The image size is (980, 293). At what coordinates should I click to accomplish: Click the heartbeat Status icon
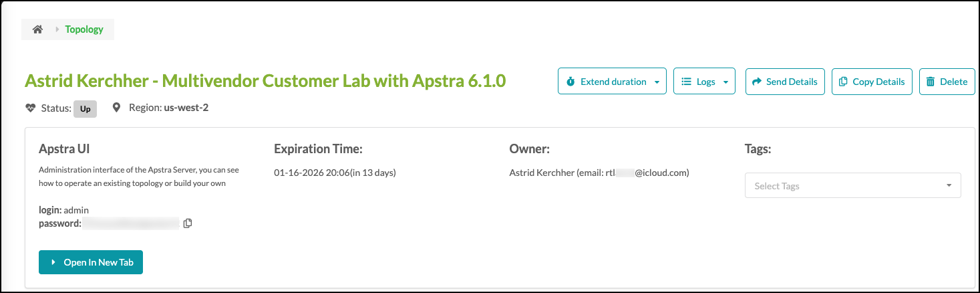[30, 108]
